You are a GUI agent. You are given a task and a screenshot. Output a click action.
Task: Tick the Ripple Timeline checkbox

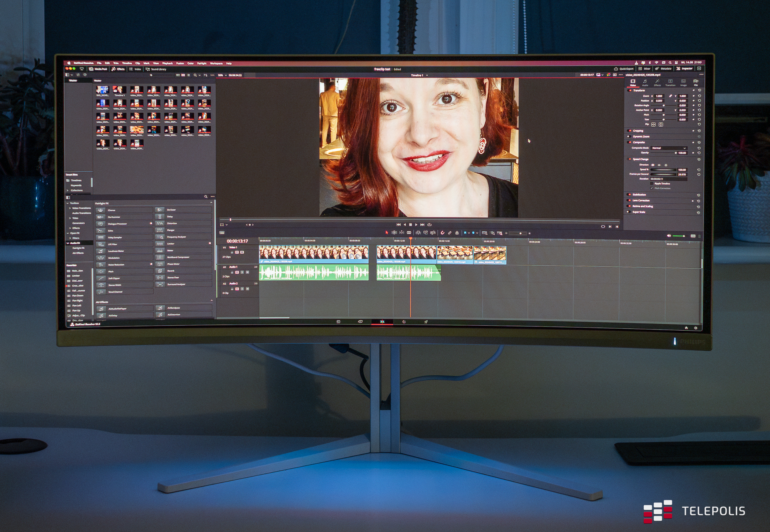pyautogui.click(x=651, y=184)
